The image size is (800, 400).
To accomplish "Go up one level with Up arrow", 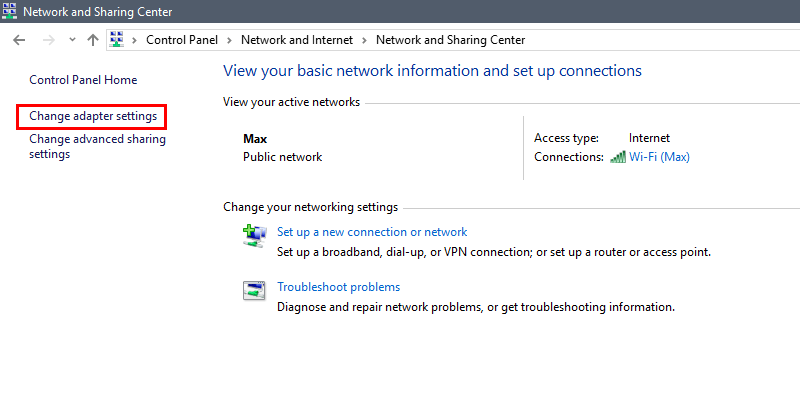I will (92, 40).
